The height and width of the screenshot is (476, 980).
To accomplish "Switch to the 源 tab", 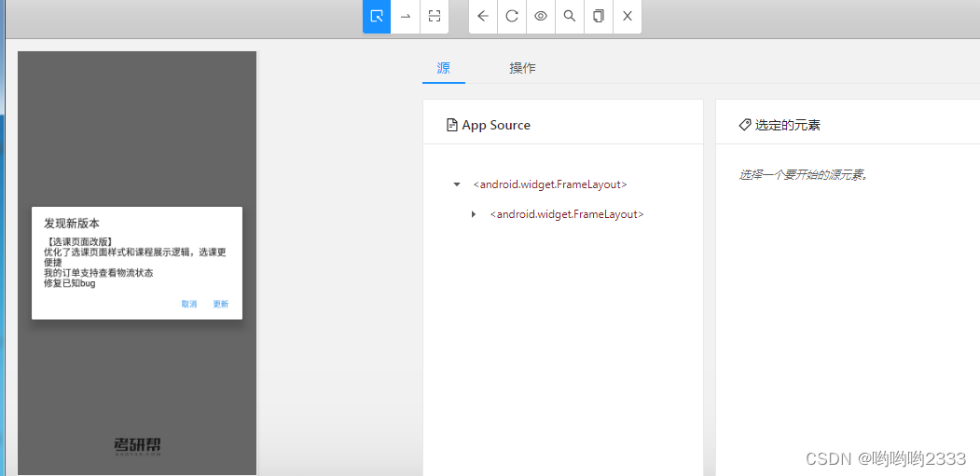I will coord(444,68).
